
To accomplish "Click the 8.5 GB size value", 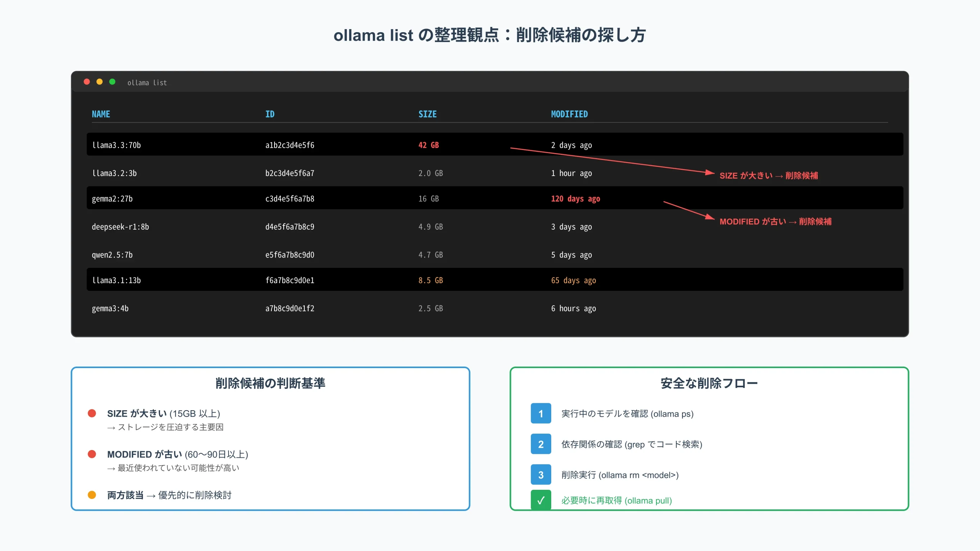I will coord(431,280).
